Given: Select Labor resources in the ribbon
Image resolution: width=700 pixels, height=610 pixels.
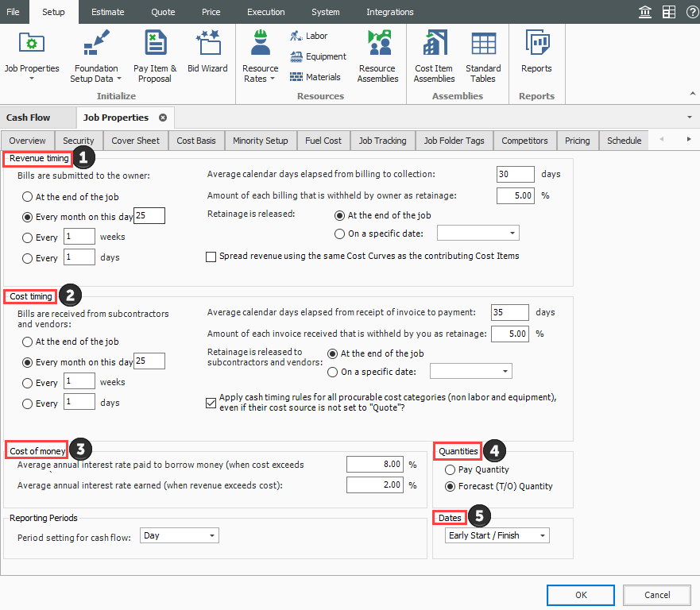Looking at the screenshot, I should pos(309,36).
